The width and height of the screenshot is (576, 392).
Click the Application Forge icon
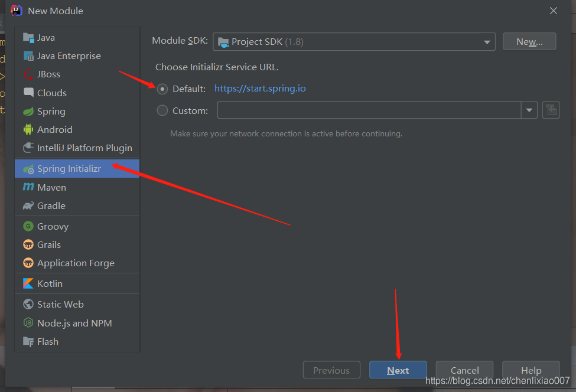coord(28,263)
